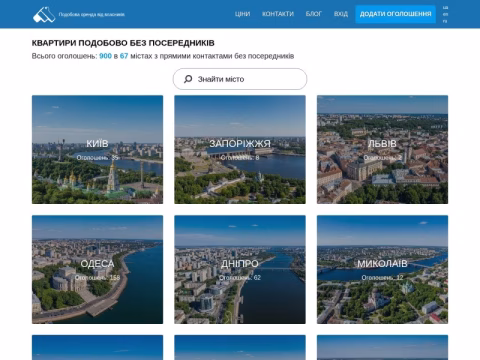The width and height of the screenshot is (480, 360).
Task: Open the ЗАПОРІЖЖЯ city card
Action: (x=240, y=149)
